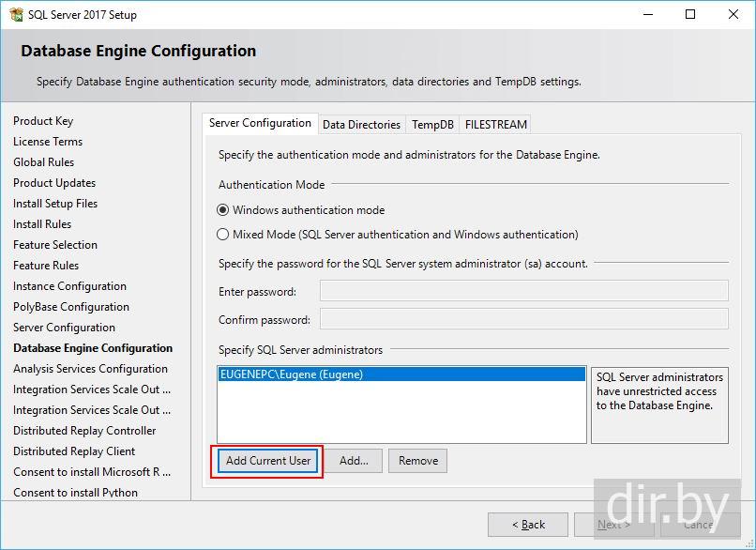Click inside the Enter password field
The image size is (756, 550).
[x=524, y=291]
